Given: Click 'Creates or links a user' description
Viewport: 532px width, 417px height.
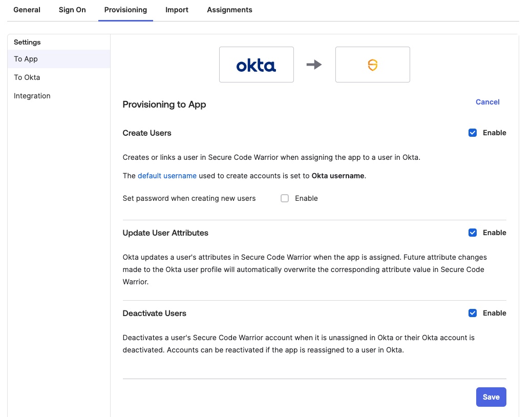Looking at the screenshot, I should (x=271, y=157).
